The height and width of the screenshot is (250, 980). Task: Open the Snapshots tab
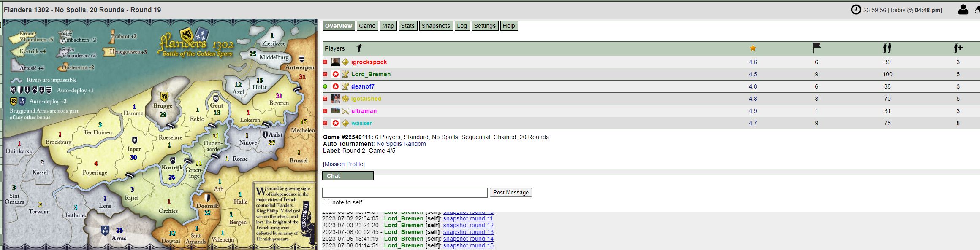pyautogui.click(x=435, y=26)
